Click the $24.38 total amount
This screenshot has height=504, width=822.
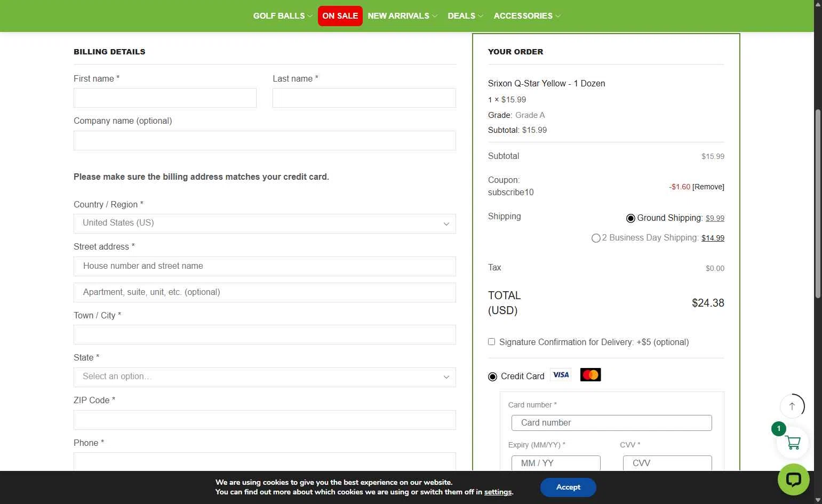(x=708, y=303)
